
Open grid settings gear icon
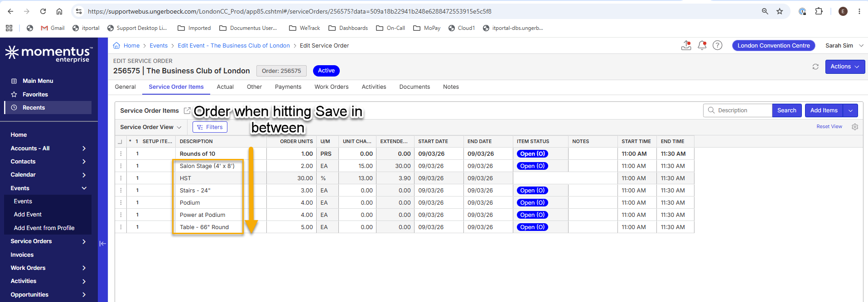click(x=855, y=127)
